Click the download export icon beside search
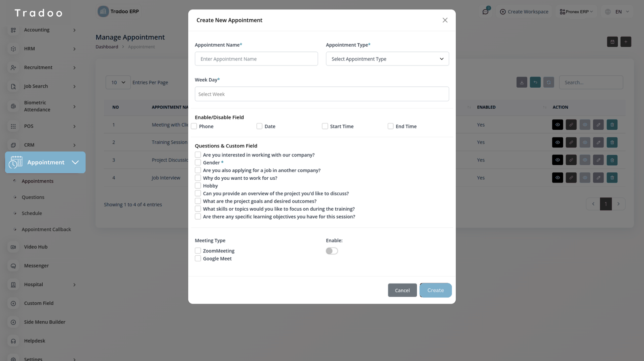The image size is (644, 361). tap(522, 82)
